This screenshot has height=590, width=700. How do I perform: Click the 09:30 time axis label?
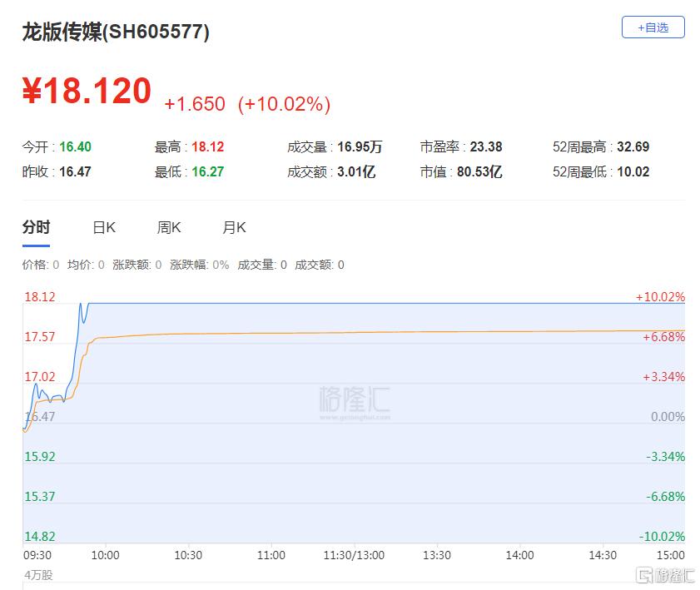[x=37, y=555]
